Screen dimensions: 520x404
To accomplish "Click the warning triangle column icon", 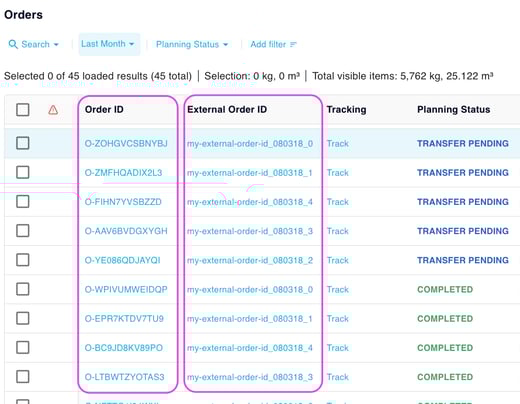I will (53, 110).
